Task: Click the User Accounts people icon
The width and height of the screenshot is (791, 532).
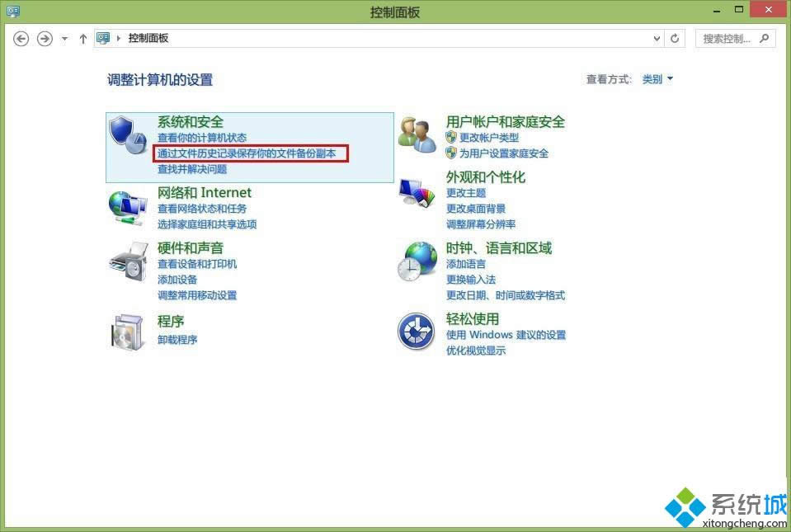Action: click(417, 134)
